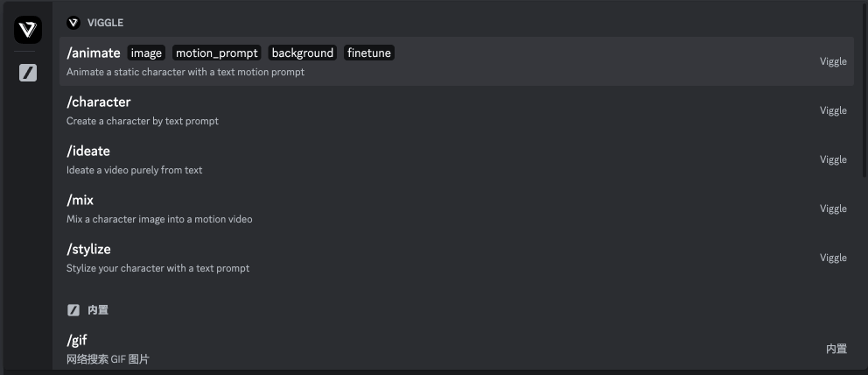Choose the /stylize command
The width and height of the screenshot is (868, 375).
pyautogui.click(x=456, y=258)
